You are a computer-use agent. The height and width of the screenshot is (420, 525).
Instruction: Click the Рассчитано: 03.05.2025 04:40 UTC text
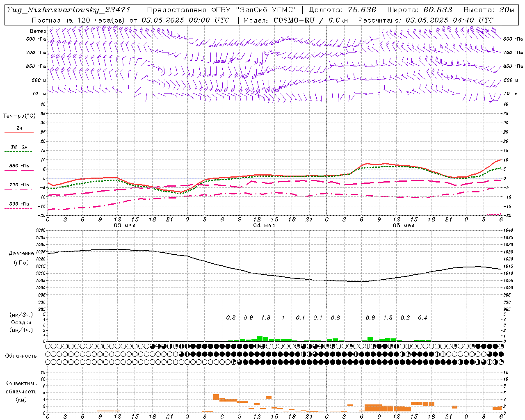tap(426, 20)
